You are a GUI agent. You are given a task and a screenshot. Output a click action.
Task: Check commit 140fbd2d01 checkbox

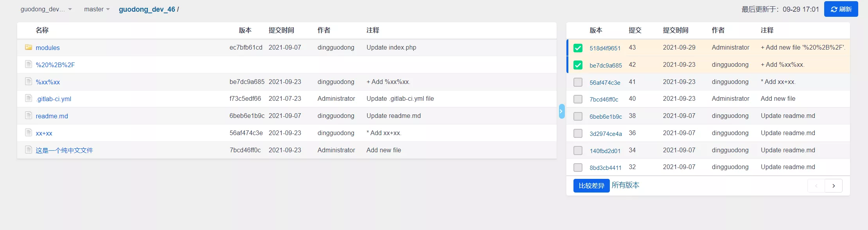click(578, 151)
